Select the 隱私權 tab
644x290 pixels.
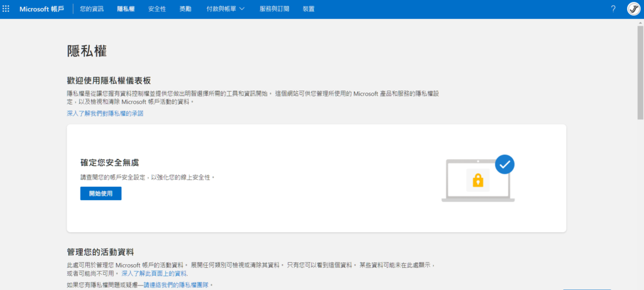point(126,9)
